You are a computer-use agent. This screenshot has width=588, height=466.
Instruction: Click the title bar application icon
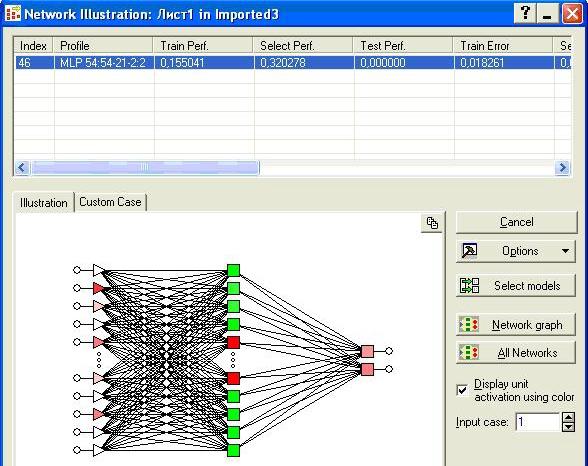(13, 13)
